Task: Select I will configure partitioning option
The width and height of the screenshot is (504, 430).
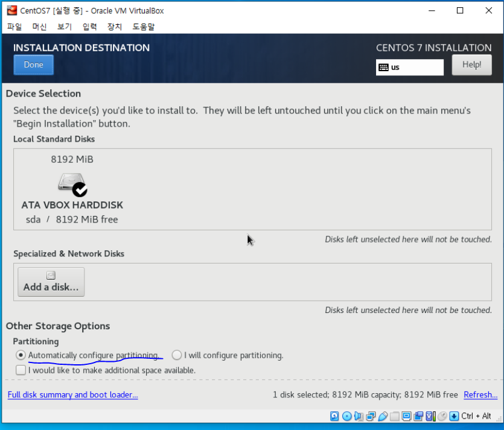Action: click(x=176, y=355)
